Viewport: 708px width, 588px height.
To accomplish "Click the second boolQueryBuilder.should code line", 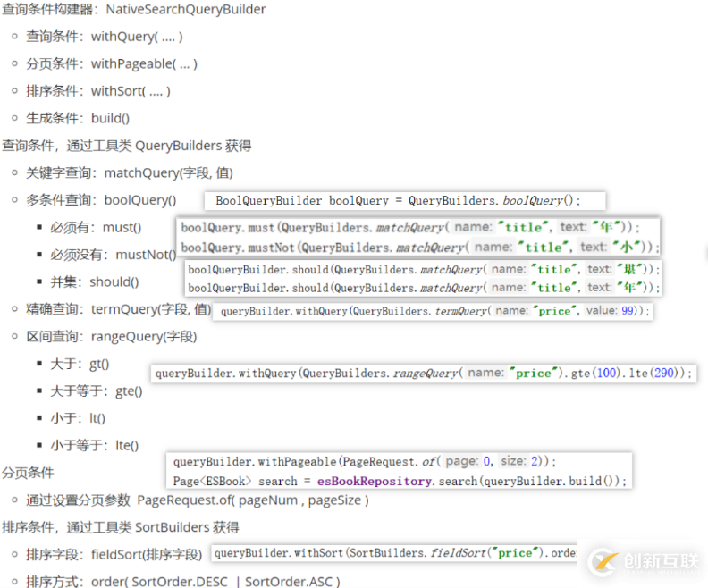I will click(x=424, y=288).
